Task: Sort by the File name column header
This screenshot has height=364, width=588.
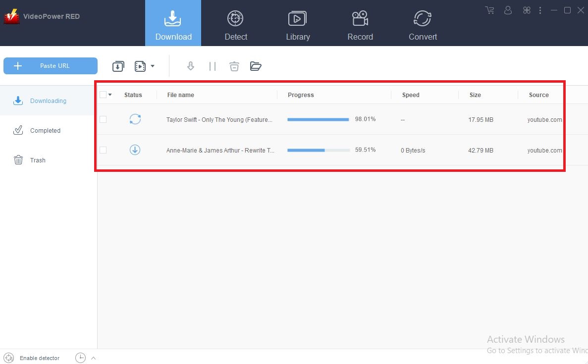Action: (180, 95)
